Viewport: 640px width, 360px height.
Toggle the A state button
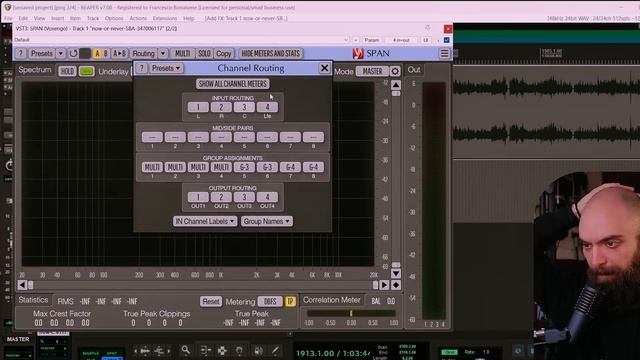97,53
